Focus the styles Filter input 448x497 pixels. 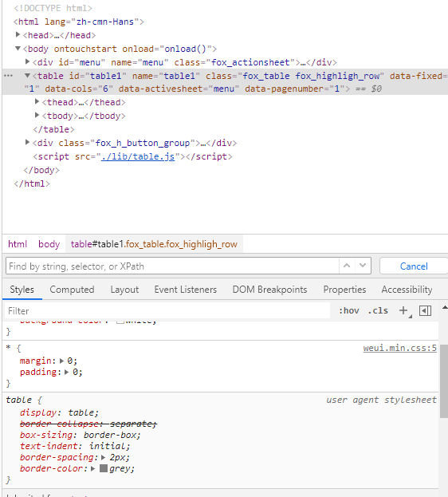click(167, 310)
